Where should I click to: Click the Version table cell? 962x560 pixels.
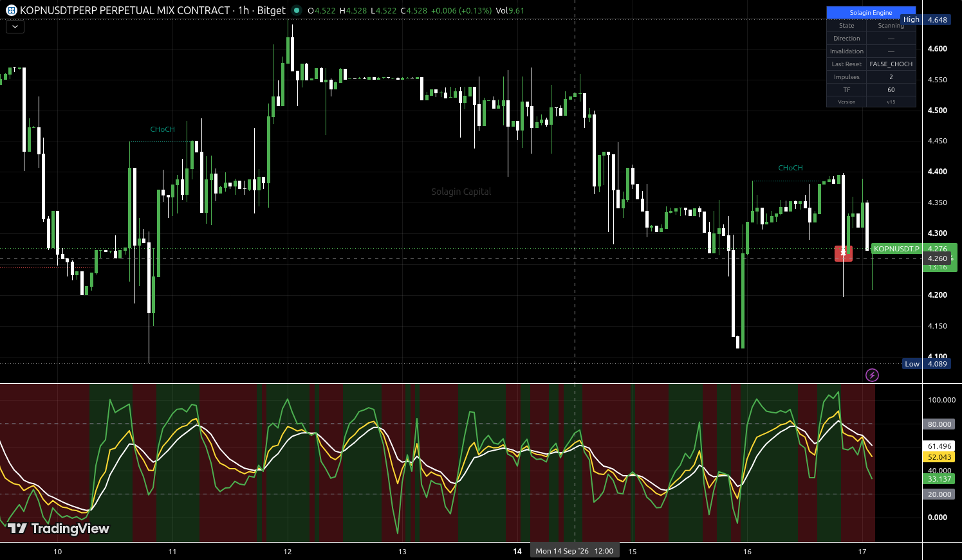846,102
